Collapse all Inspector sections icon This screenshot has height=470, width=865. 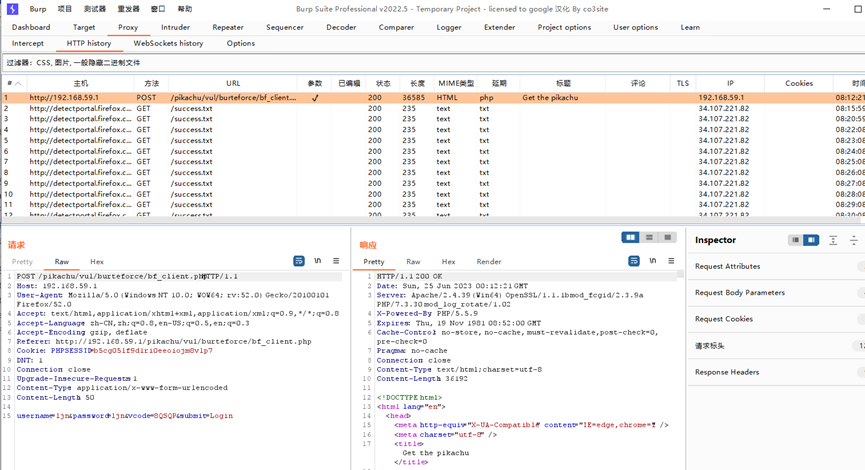pos(853,240)
